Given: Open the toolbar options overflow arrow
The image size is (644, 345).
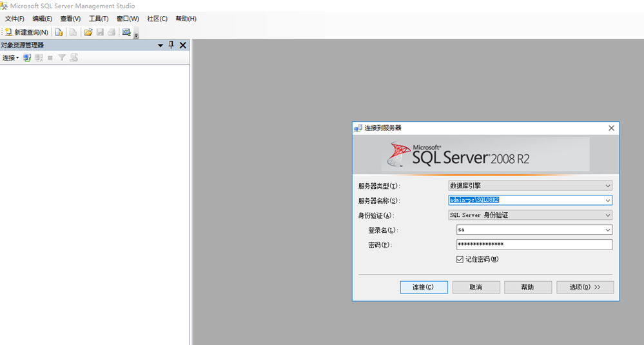Looking at the screenshot, I should pyautogui.click(x=137, y=35).
